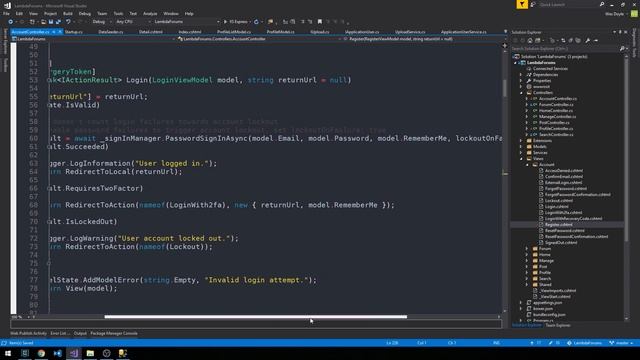
Task: Open the File menu
Action: [x=6, y=13]
